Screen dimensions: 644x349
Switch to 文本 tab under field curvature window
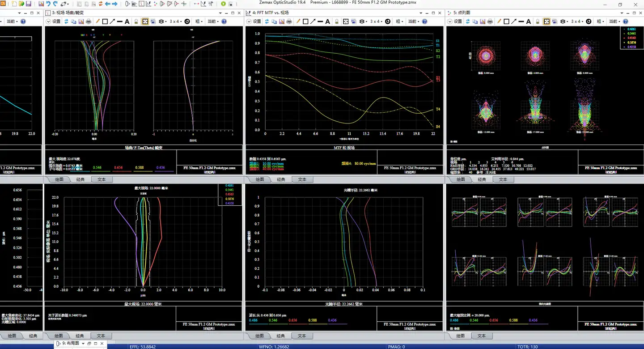(101, 179)
